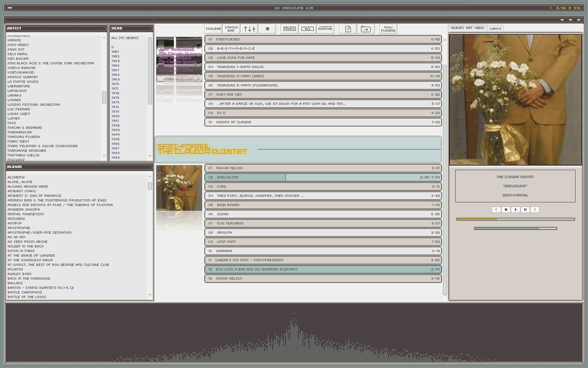Click the spectrum visualizer panel

(x=294, y=333)
